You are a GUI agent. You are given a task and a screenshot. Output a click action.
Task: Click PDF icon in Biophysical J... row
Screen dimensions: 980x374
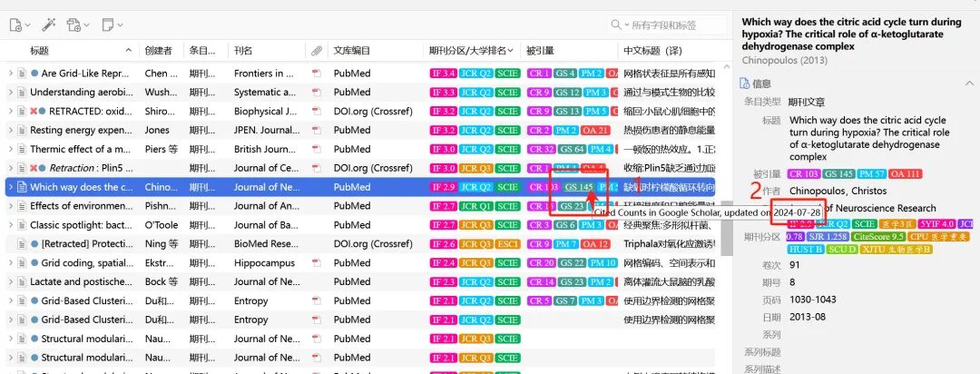click(x=317, y=112)
